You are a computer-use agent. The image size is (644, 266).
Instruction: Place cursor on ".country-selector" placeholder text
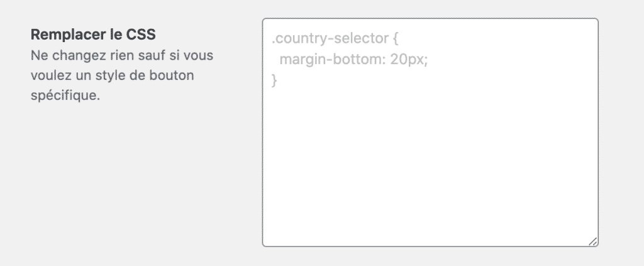[326, 39]
